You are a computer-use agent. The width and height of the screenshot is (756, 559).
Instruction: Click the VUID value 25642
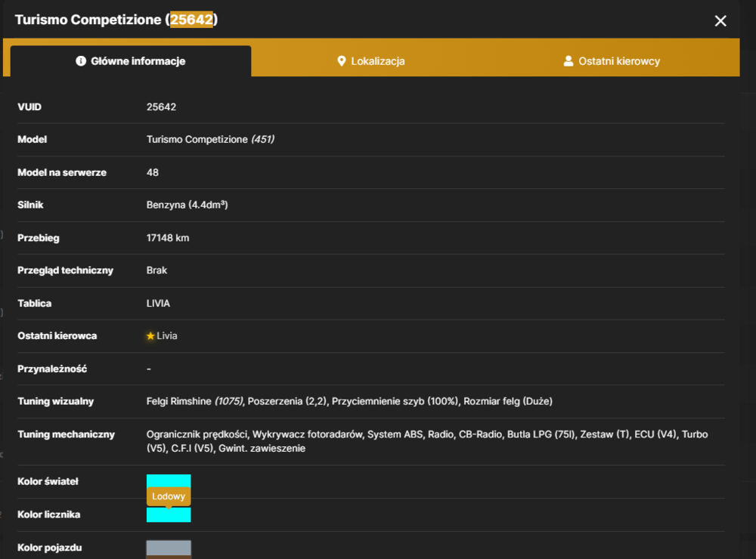click(x=162, y=107)
